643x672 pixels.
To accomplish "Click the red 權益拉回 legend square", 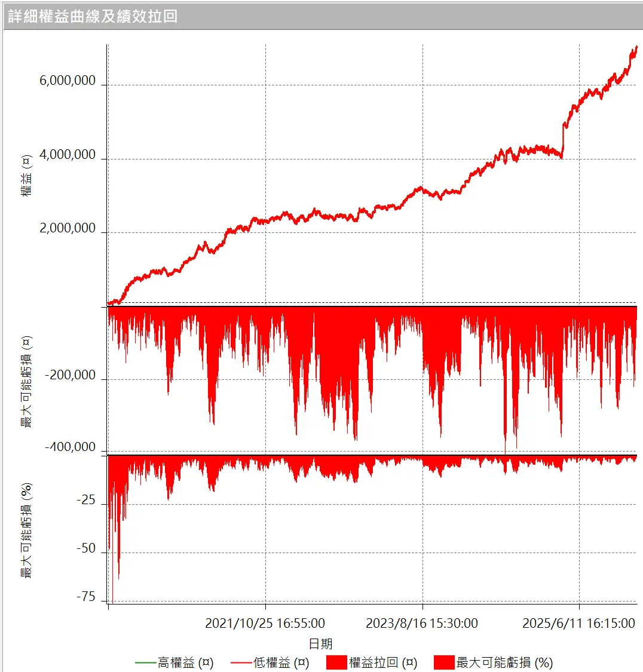I will [x=337, y=662].
